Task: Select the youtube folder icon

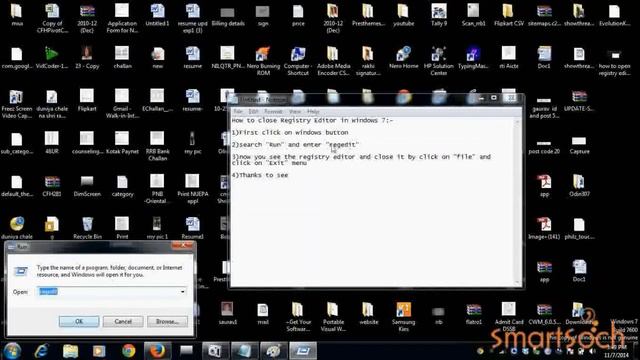Action: coord(403,15)
